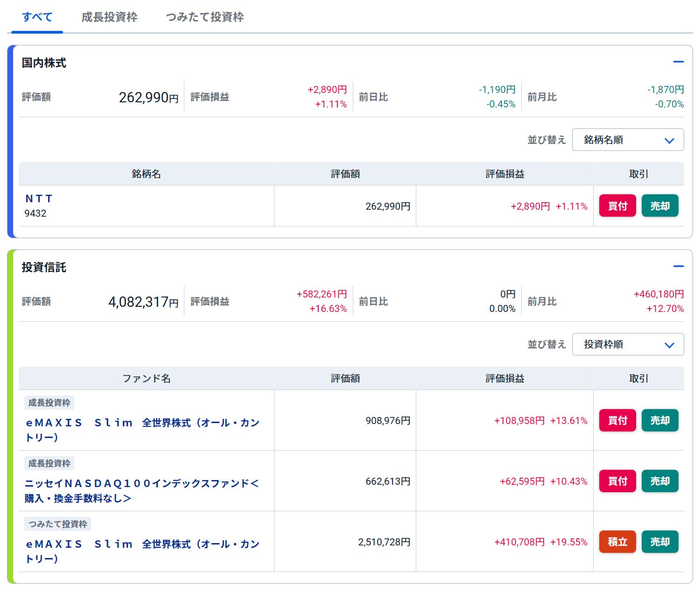Collapse the 国内株式 section with minus icon

(x=678, y=62)
